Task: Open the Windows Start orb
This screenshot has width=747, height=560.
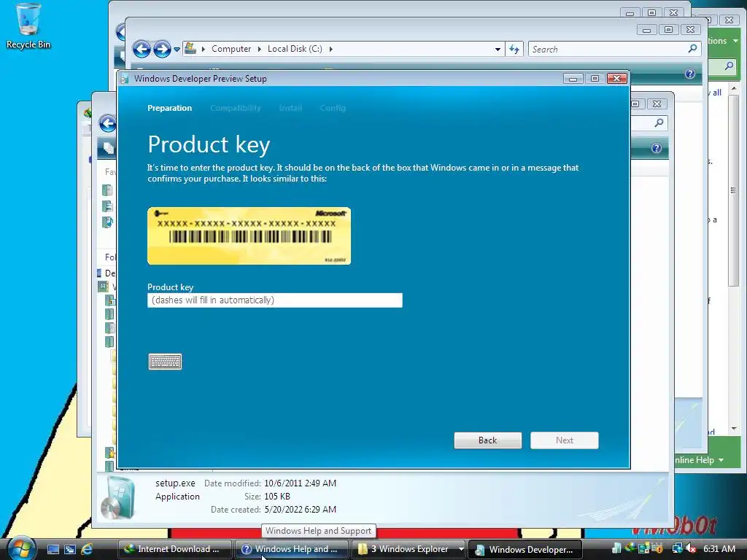Action: point(21,548)
